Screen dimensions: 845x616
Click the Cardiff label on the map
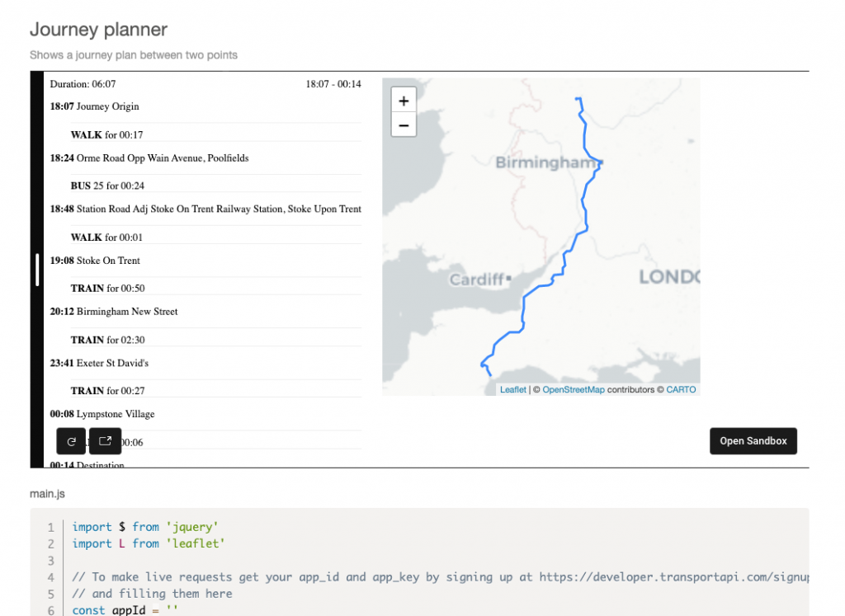(476, 280)
